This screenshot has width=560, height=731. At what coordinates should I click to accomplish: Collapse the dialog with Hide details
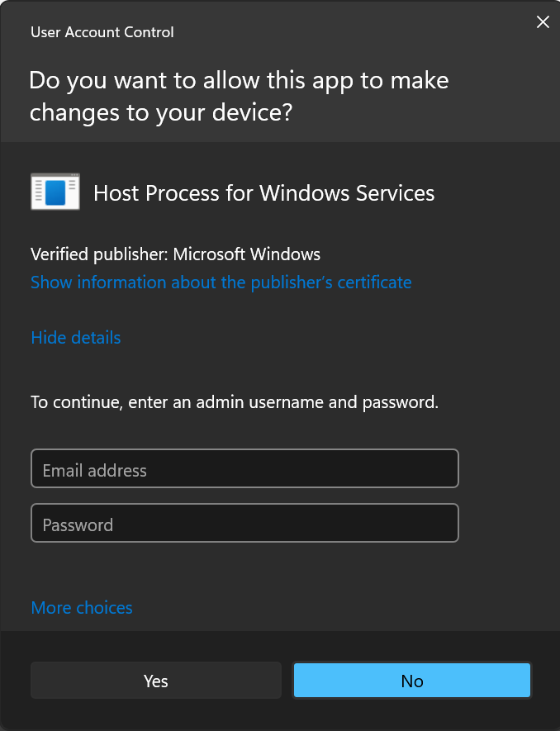coord(76,338)
